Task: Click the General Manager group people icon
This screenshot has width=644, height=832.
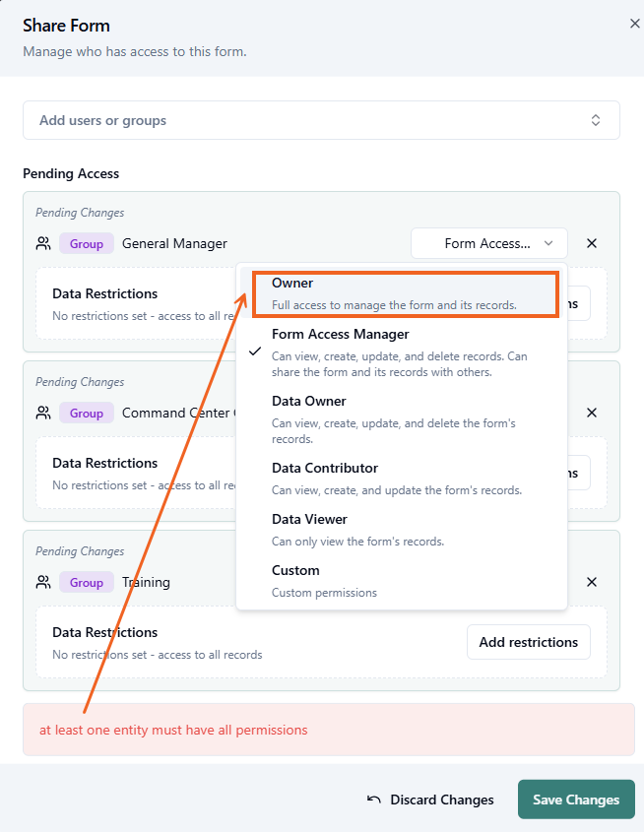Action: point(43,243)
